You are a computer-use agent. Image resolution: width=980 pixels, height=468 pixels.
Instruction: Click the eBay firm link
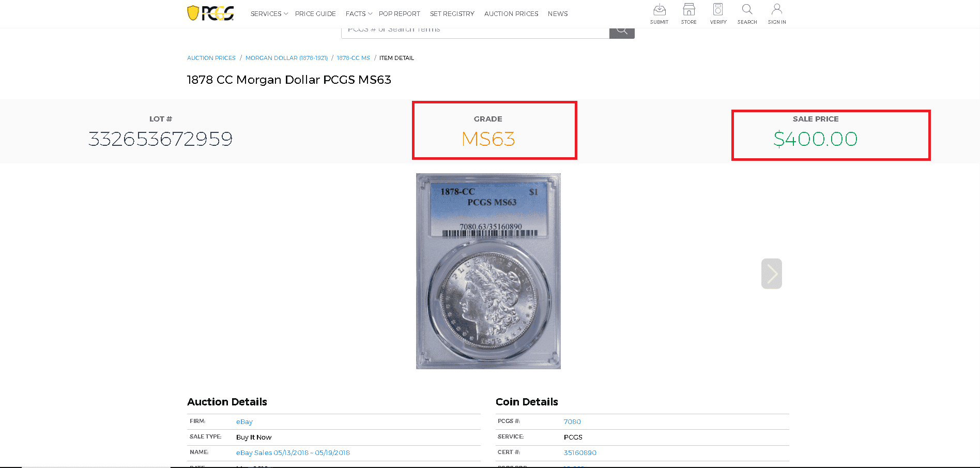[244, 421]
